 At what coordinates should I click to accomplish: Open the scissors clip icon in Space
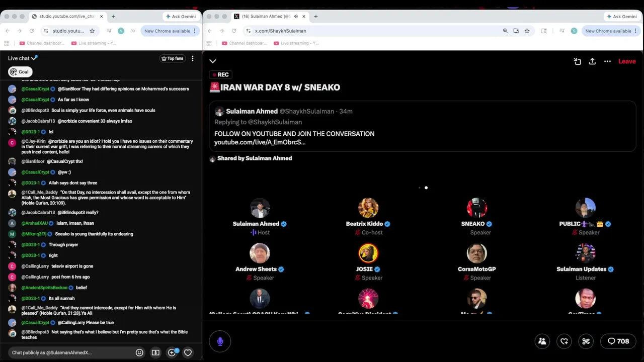586,341
